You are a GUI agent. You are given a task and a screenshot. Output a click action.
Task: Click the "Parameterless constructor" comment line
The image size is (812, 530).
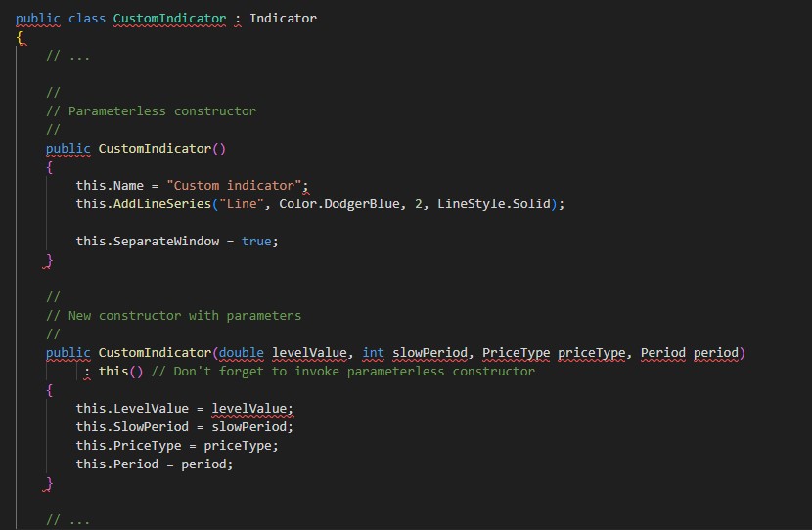161,110
